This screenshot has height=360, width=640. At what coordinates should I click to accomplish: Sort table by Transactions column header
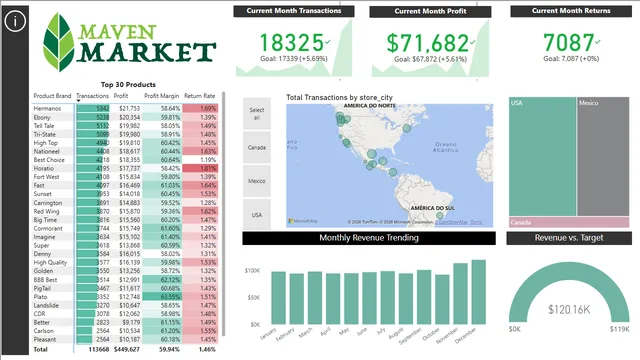point(93,96)
